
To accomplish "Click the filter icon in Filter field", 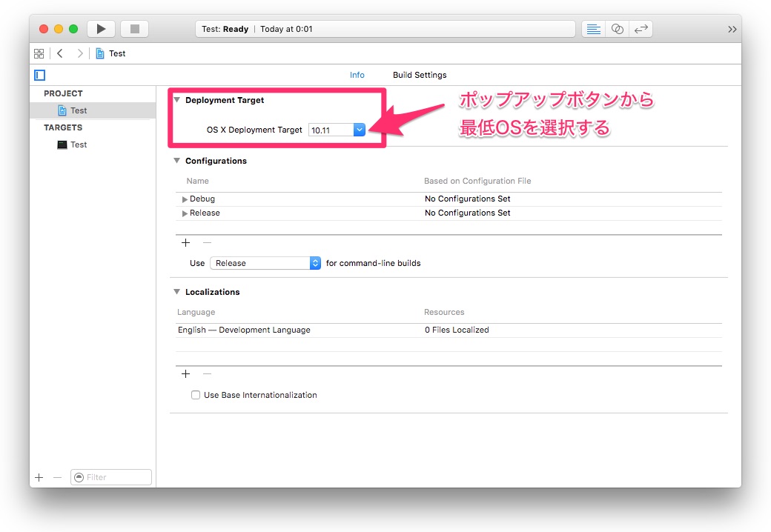I will point(79,477).
